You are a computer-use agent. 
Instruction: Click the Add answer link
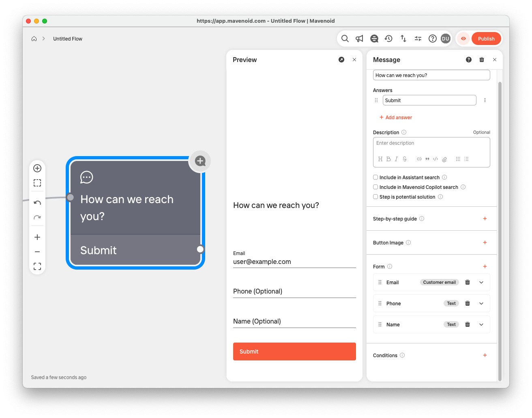[x=396, y=118]
